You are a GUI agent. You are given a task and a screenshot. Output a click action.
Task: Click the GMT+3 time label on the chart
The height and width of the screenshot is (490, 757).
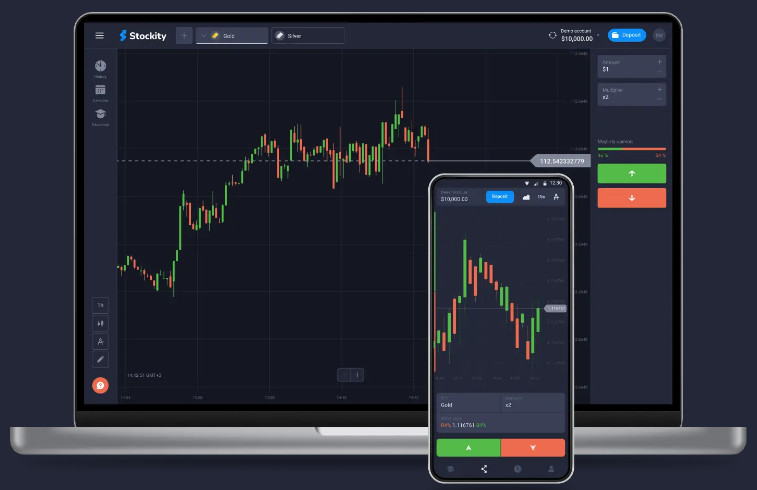tap(144, 375)
